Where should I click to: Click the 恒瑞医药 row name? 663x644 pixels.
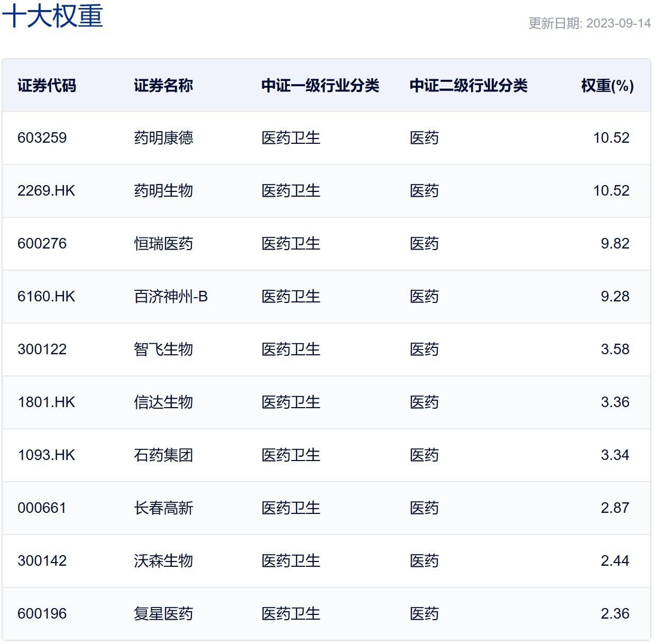(x=163, y=244)
